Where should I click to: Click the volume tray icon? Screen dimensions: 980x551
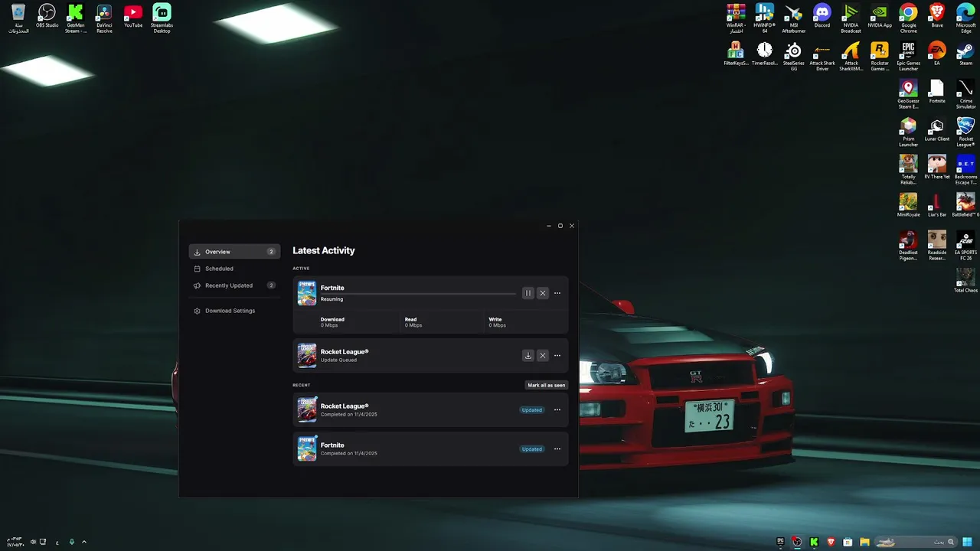click(x=32, y=542)
